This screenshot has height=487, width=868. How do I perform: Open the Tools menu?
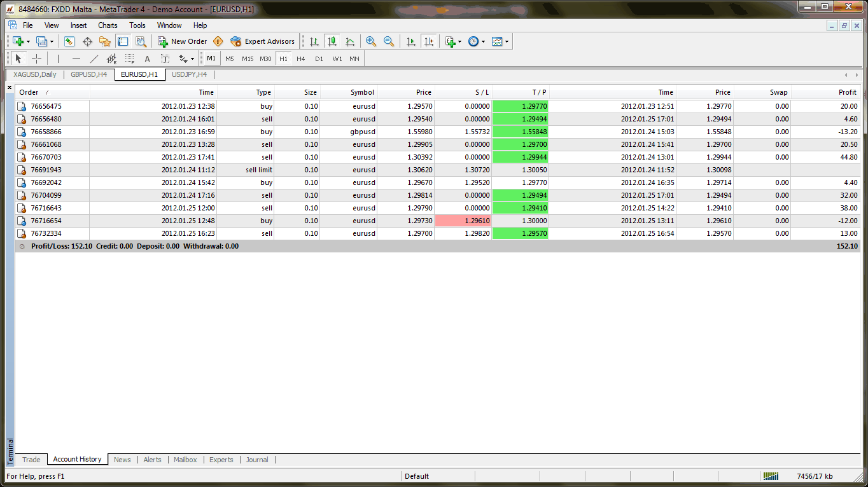137,25
